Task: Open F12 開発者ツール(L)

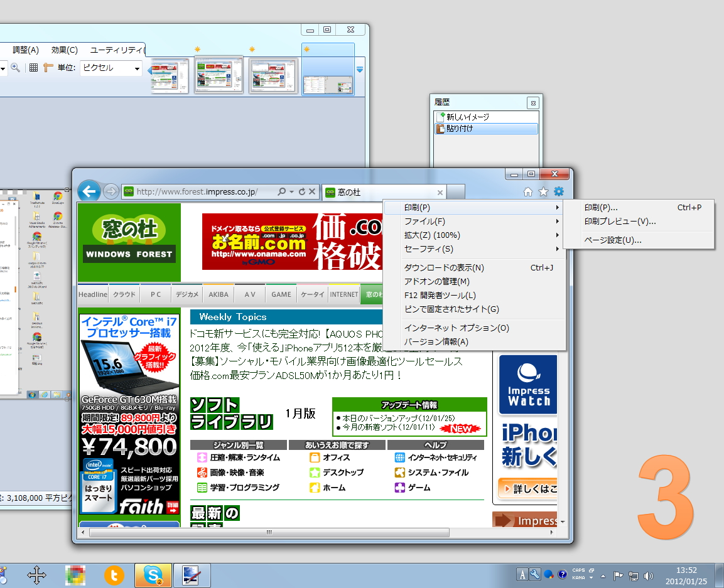Action: [x=475, y=296]
